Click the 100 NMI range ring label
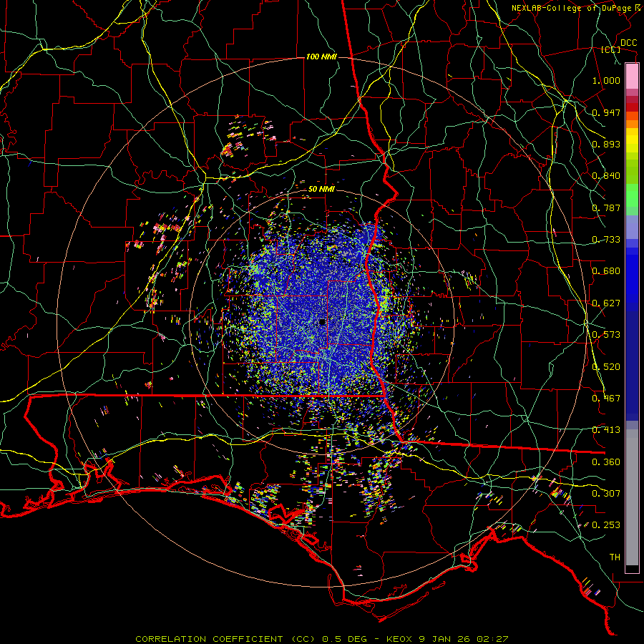The width and height of the screenshot is (644, 644). 321,57
